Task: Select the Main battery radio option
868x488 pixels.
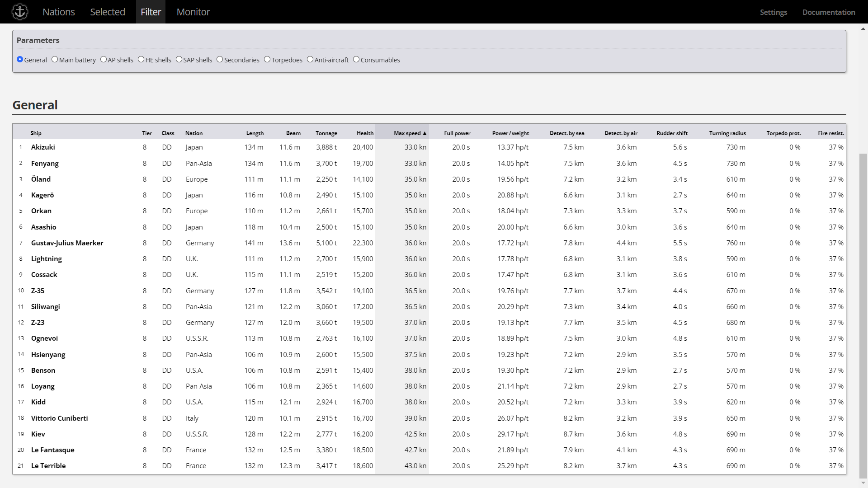Action: [x=55, y=59]
